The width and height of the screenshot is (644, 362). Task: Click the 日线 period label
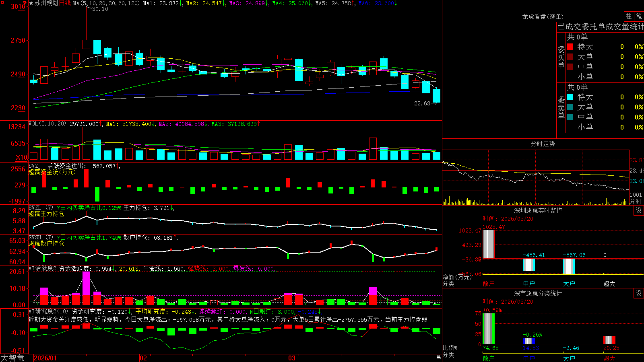pyautogui.click(x=65, y=3)
